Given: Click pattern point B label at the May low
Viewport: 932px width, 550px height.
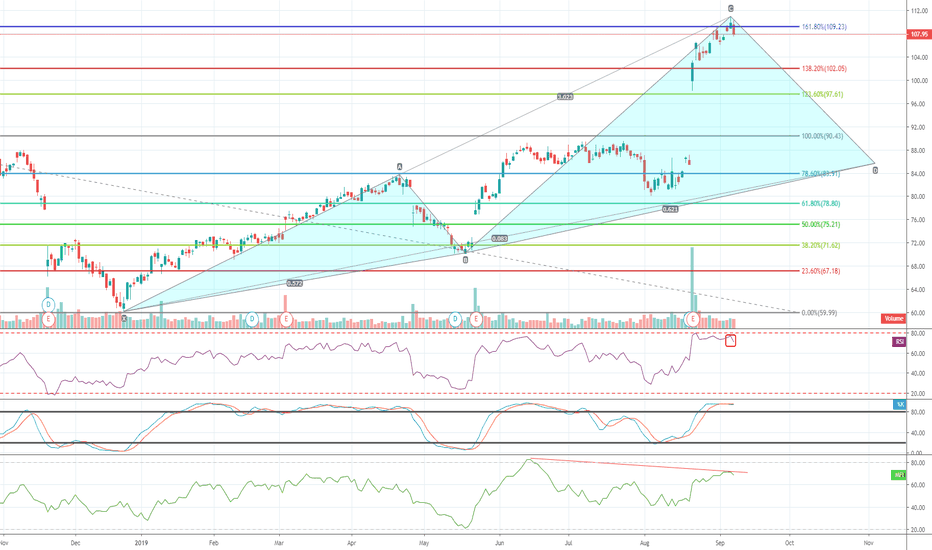Looking at the screenshot, I should (x=465, y=260).
